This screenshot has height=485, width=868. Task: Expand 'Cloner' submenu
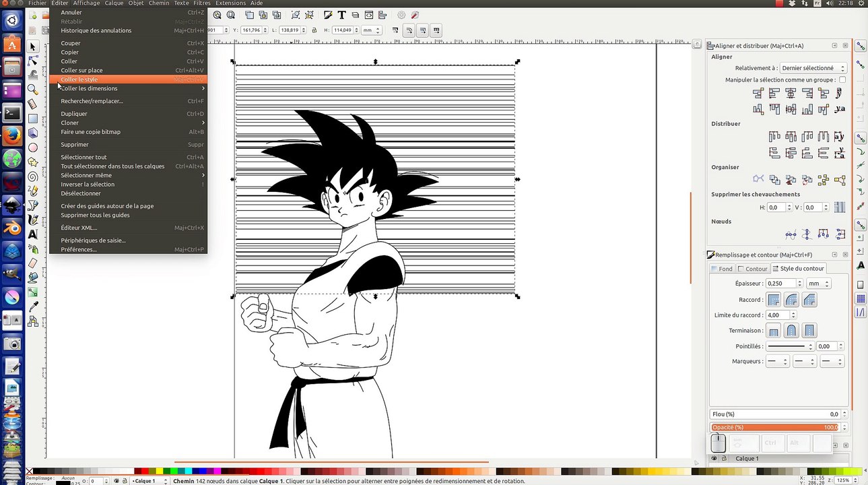coord(128,123)
